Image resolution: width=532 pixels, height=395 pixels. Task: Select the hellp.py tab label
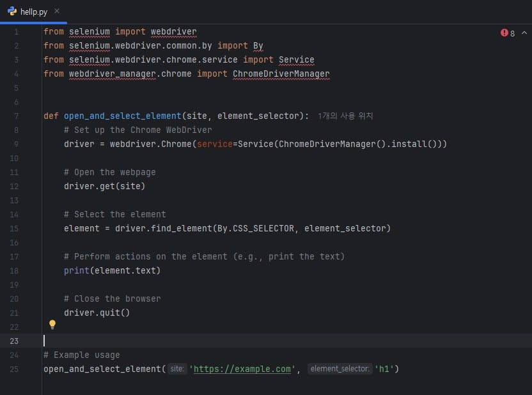tap(34, 12)
